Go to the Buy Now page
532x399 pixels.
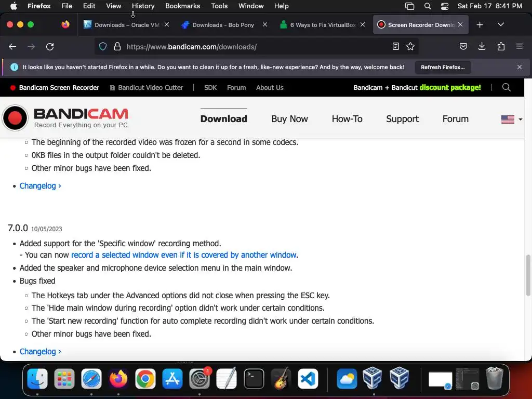289,119
